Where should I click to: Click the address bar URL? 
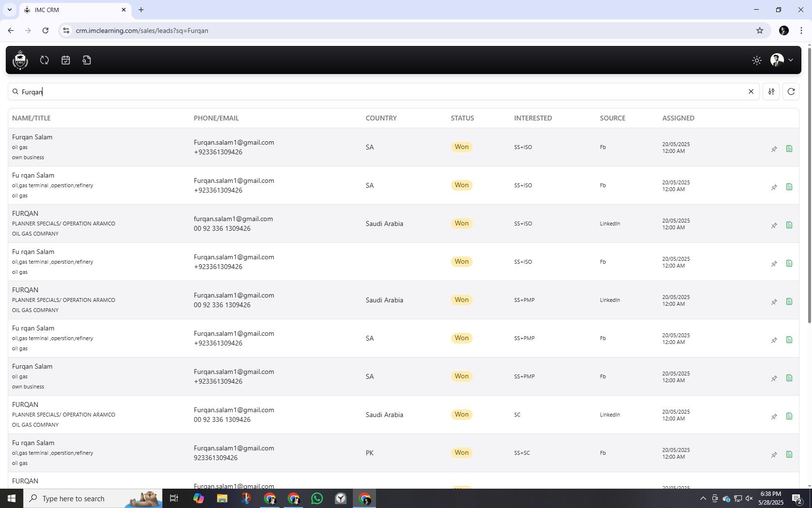pos(142,30)
